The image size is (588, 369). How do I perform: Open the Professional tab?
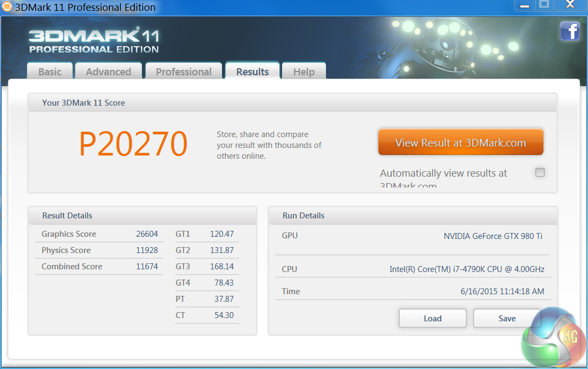184,72
